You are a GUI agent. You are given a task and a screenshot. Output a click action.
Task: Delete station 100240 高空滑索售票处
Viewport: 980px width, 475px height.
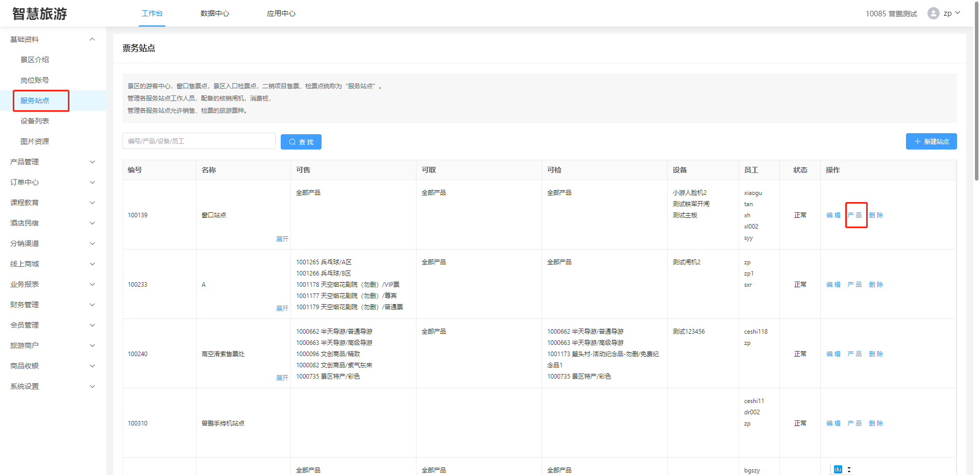pyautogui.click(x=876, y=354)
